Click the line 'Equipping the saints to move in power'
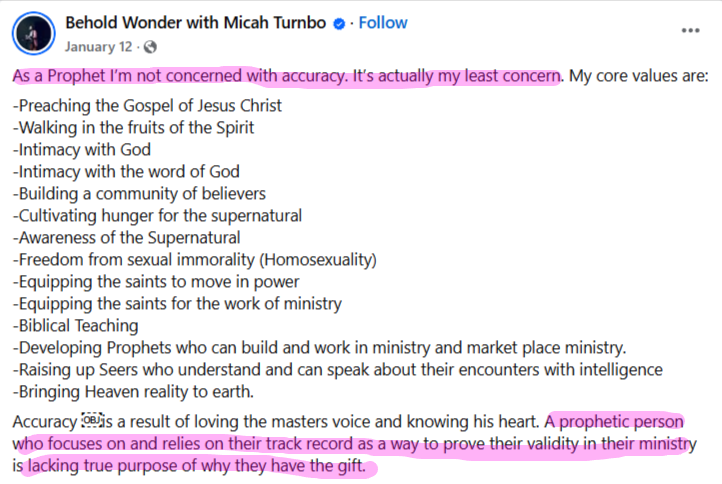 (x=156, y=282)
